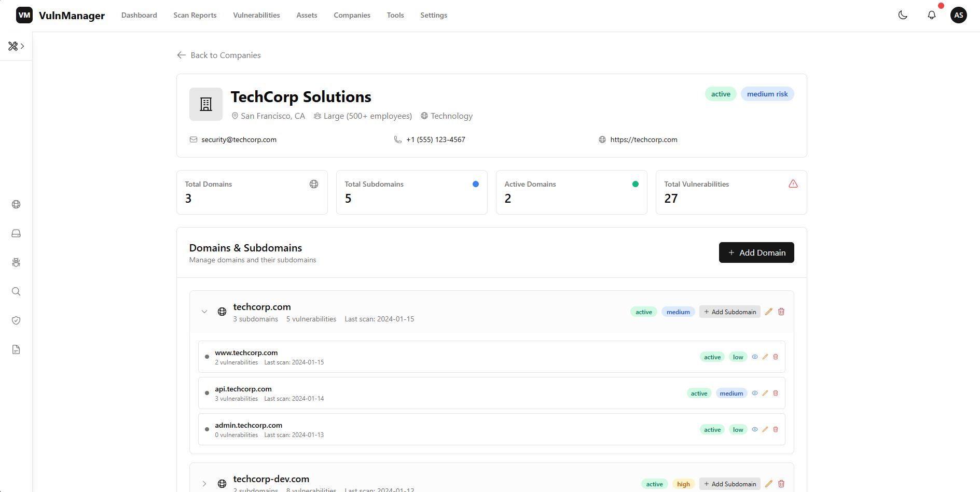The width and height of the screenshot is (980, 492).
Task: Expand the sidebar tools panel
Action: [x=16, y=46]
